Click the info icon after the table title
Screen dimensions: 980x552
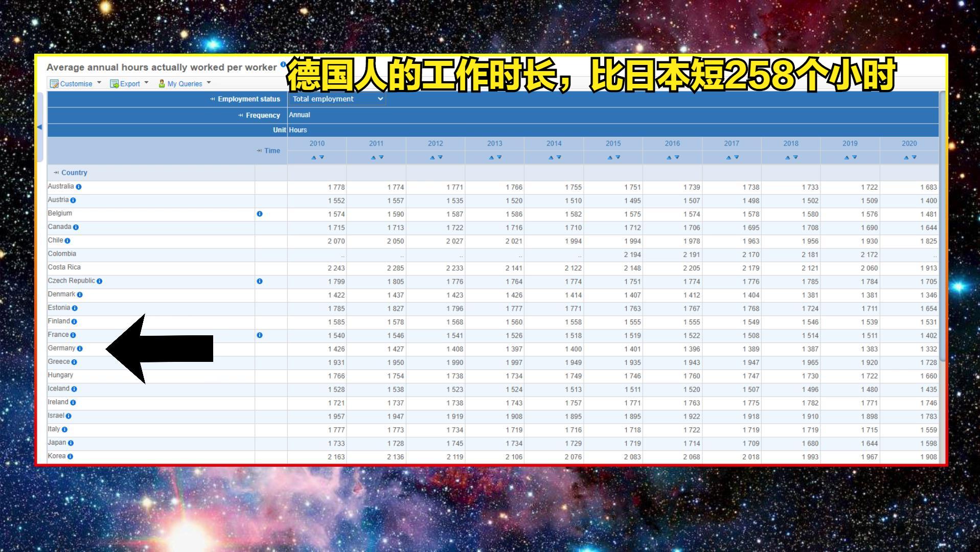283,64
